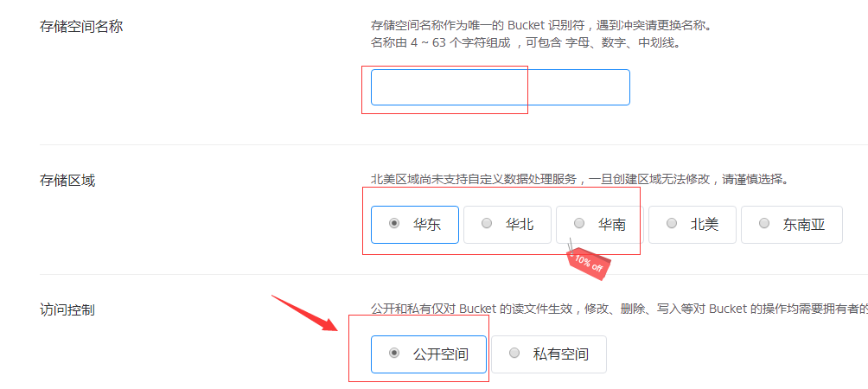Click the 访问控制 section label

click(x=67, y=309)
